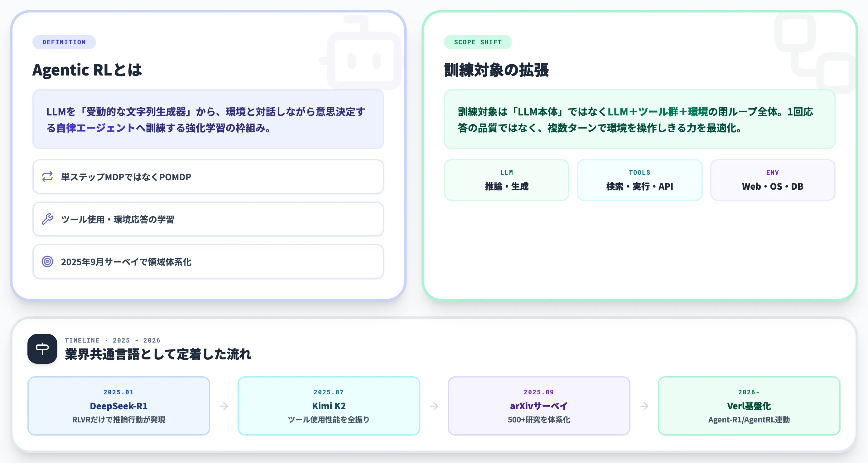Click the highlighted 自律エージェント phrase
Screen dimensions: 868x463
coord(96,128)
